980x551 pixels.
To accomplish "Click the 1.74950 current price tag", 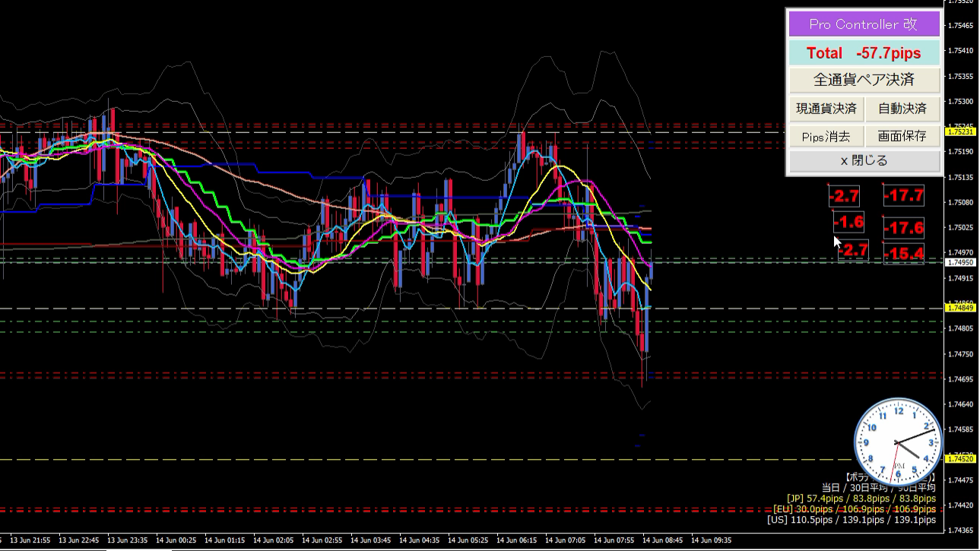I will click(x=960, y=262).
